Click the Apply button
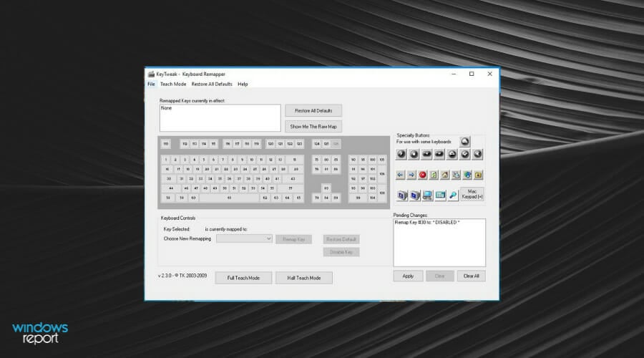The width and height of the screenshot is (644, 358). [408, 276]
